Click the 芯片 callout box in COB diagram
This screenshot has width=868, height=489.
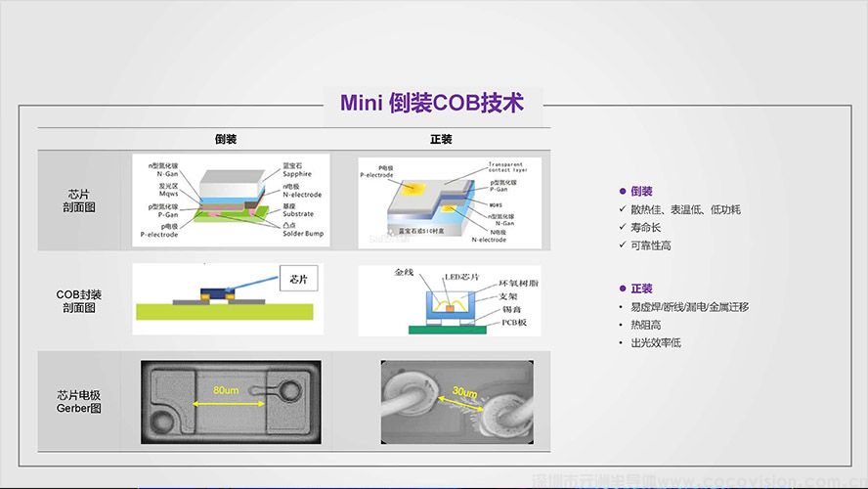299,278
